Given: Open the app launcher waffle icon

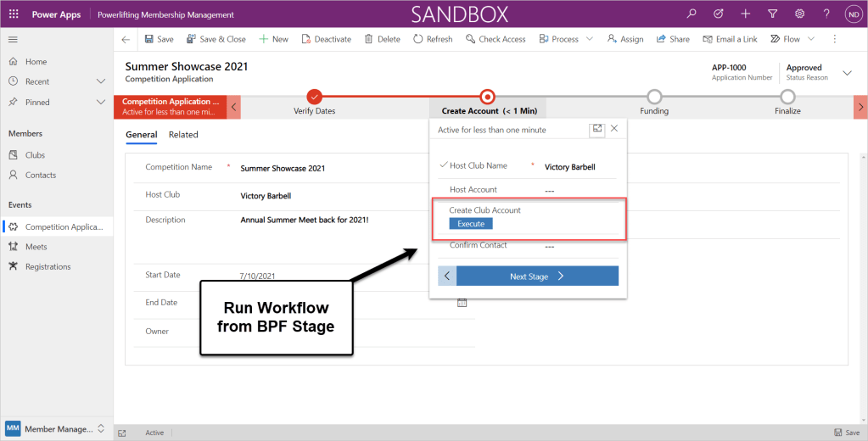Looking at the screenshot, I should tap(14, 14).
